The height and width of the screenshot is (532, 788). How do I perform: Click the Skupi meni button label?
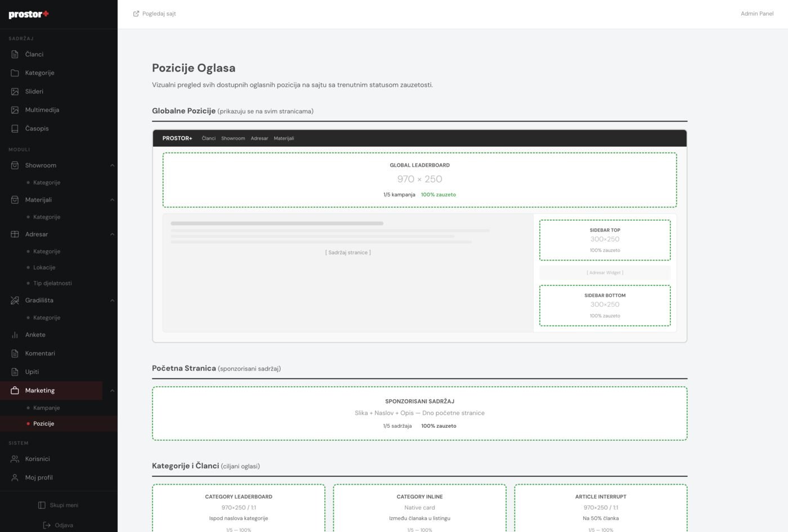[64, 505]
